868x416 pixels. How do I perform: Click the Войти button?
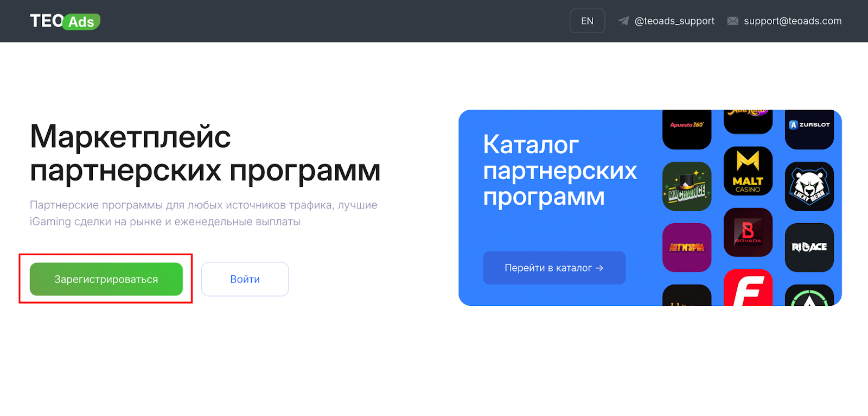point(245,279)
